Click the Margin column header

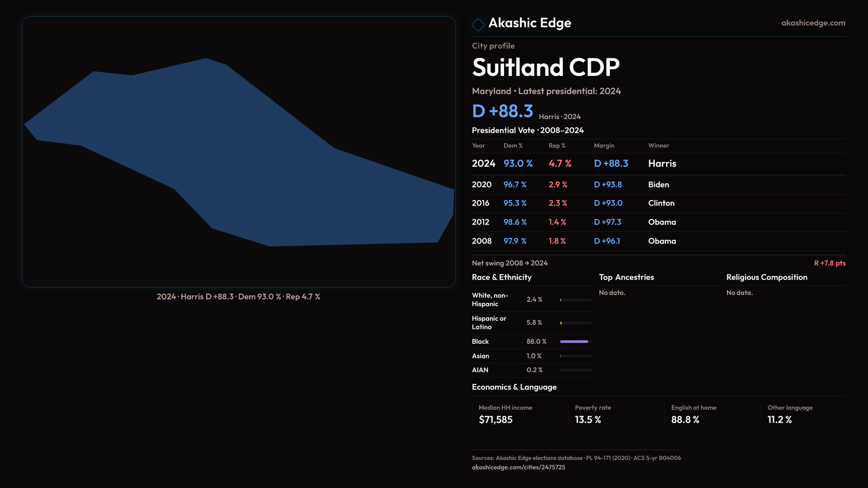point(604,145)
